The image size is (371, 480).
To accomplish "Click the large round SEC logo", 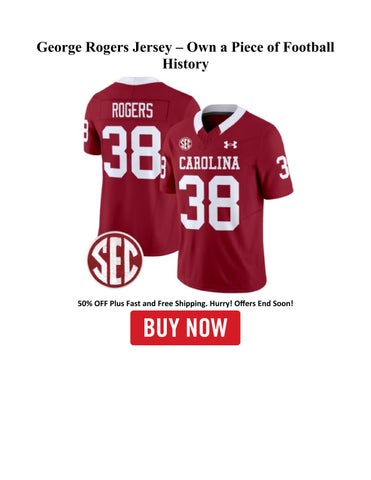I will pyautogui.click(x=115, y=260).
